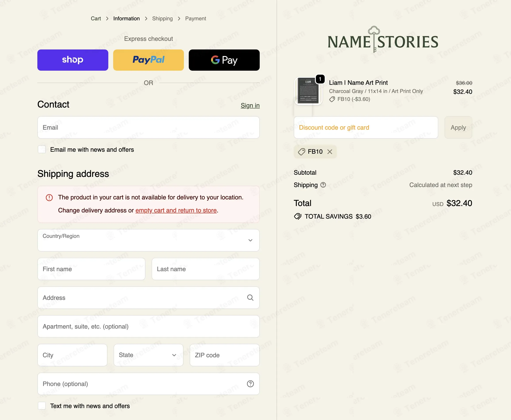Click the Sign in link

[x=250, y=106]
